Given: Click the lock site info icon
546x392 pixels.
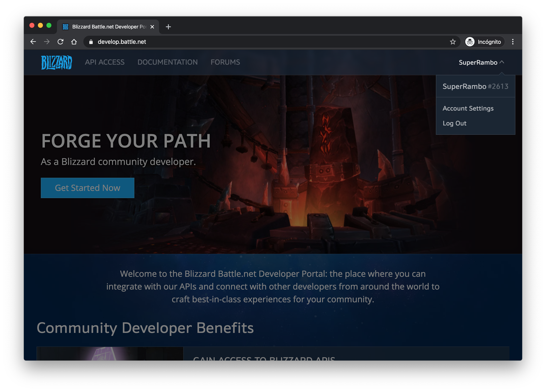Looking at the screenshot, I should pos(91,42).
